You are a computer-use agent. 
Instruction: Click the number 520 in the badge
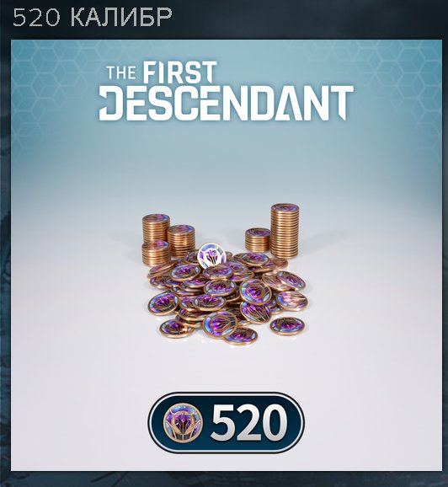pyautogui.click(x=248, y=423)
